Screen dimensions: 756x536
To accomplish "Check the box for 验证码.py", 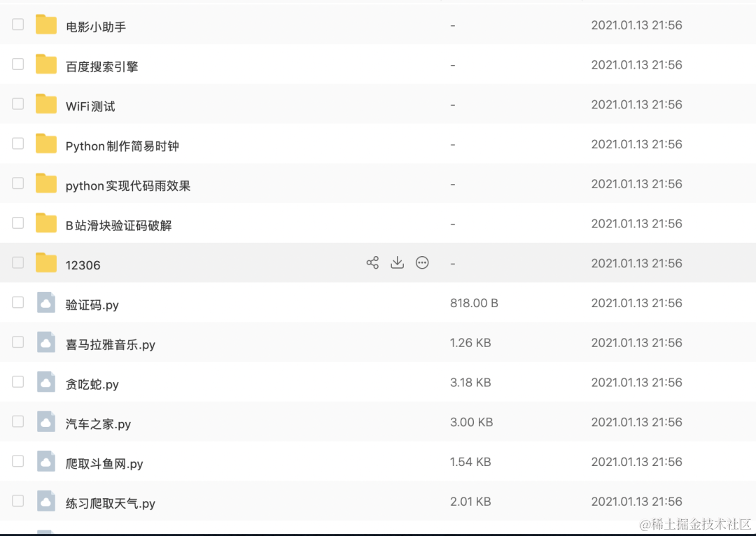I will click(17, 302).
